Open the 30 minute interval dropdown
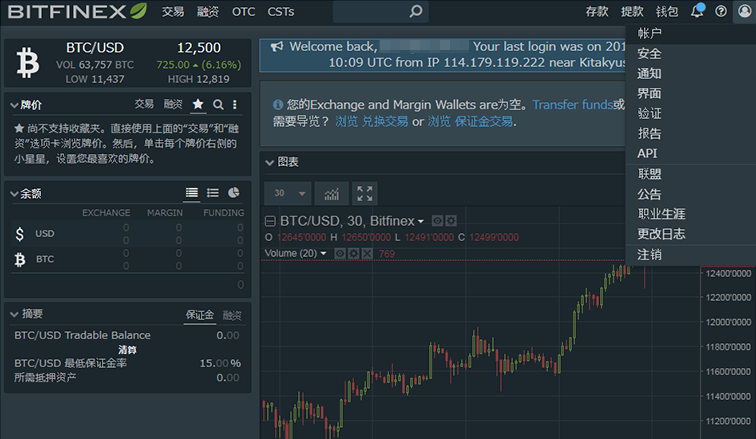The width and height of the screenshot is (756, 439). [288, 194]
